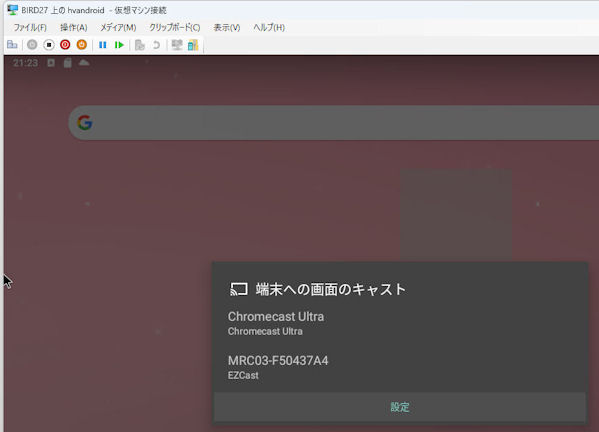Screen dimensions: 599x432
Task: Click the Enhanced Session monitor icon
Action: point(176,45)
